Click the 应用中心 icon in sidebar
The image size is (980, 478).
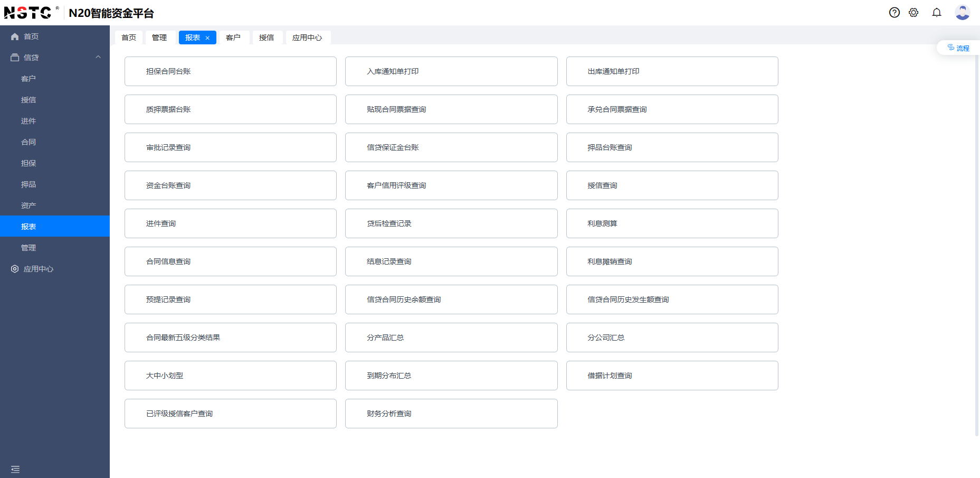coord(15,269)
